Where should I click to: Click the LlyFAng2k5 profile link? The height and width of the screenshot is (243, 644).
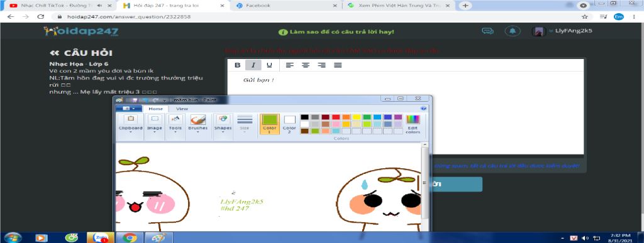(x=574, y=31)
